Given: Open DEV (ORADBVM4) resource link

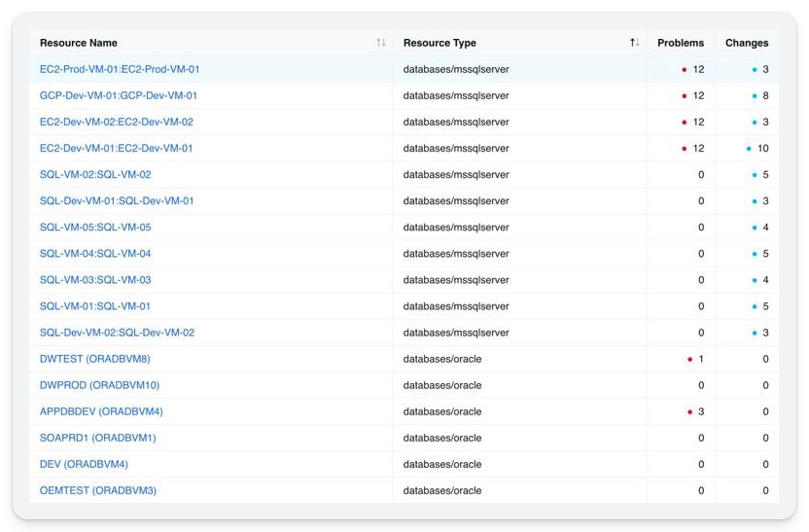Looking at the screenshot, I should click(84, 464).
